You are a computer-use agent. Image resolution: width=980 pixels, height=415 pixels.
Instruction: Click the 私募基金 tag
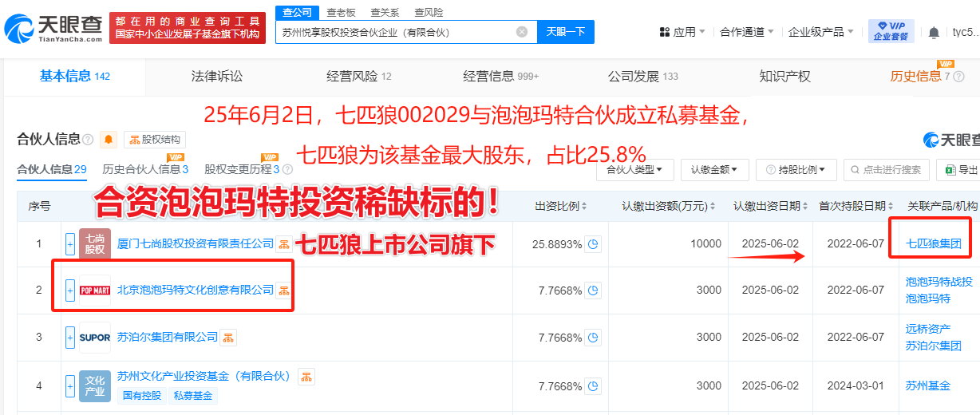pyautogui.click(x=192, y=395)
